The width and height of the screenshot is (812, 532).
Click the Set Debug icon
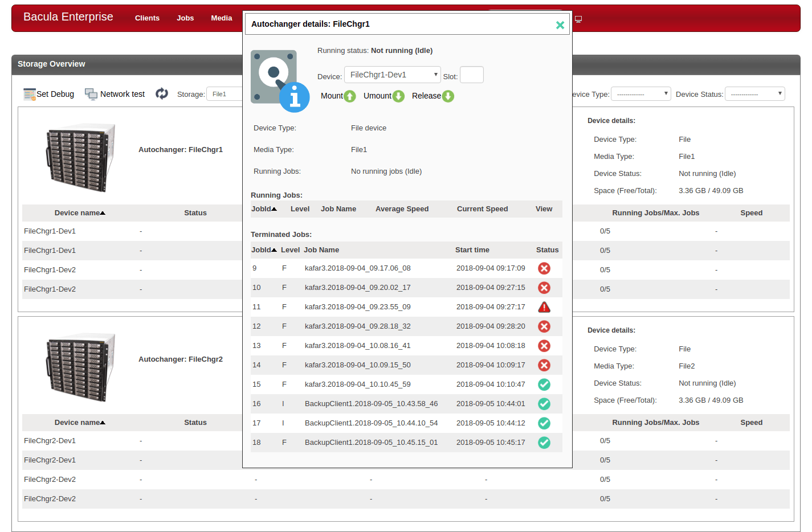30,94
